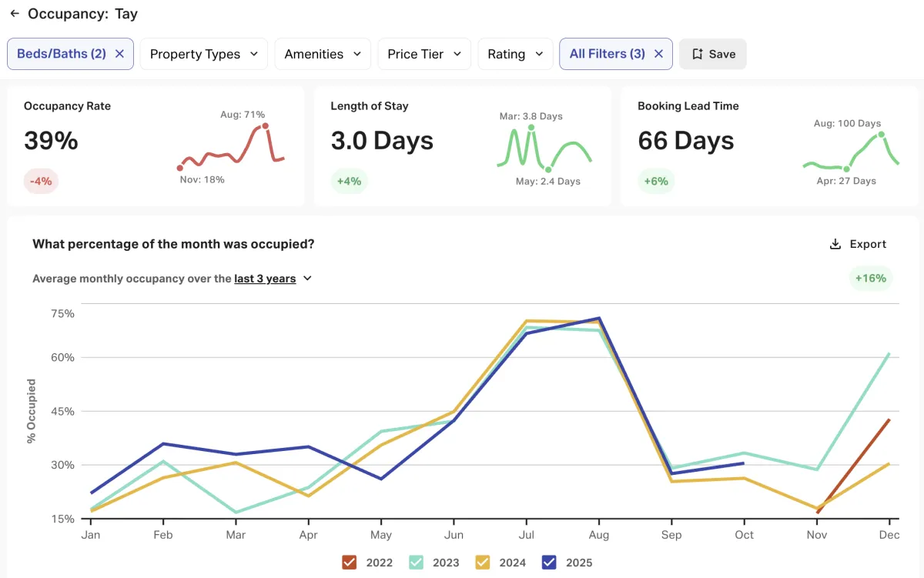The image size is (924, 578).
Task: Open the Beds/Baths (2) filter
Action: coord(62,54)
